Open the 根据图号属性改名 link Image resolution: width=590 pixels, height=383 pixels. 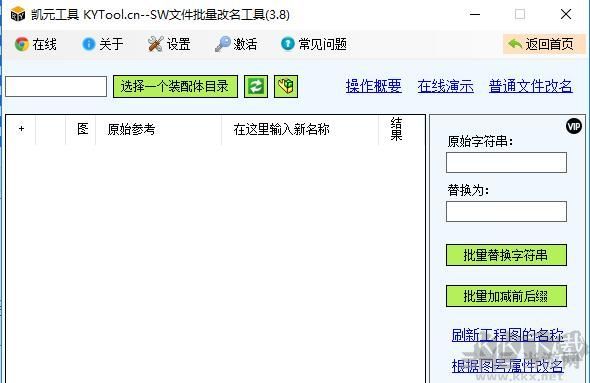click(508, 366)
